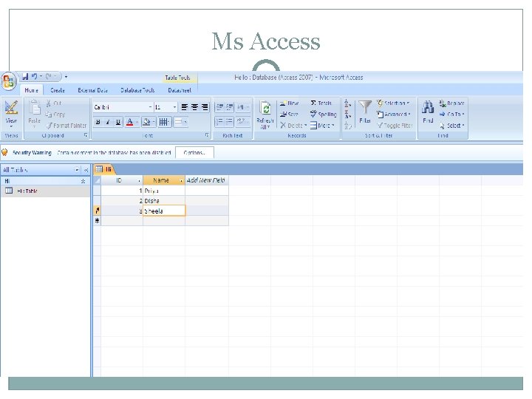Click Options button in security warning
This screenshot has width=532, height=399.
tap(194, 153)
